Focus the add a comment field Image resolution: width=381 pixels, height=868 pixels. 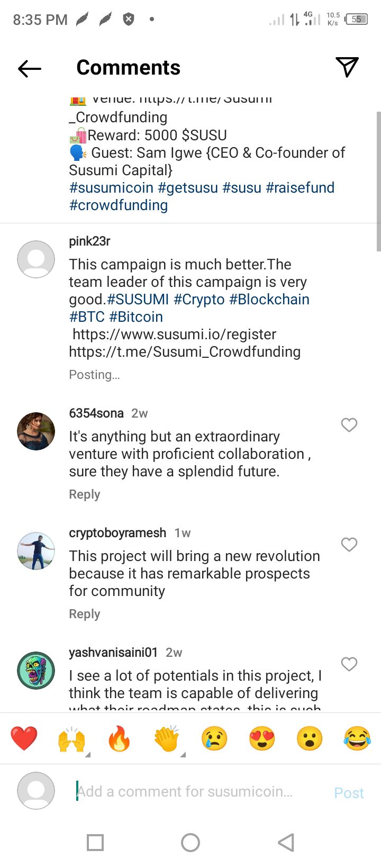[196, 792]
